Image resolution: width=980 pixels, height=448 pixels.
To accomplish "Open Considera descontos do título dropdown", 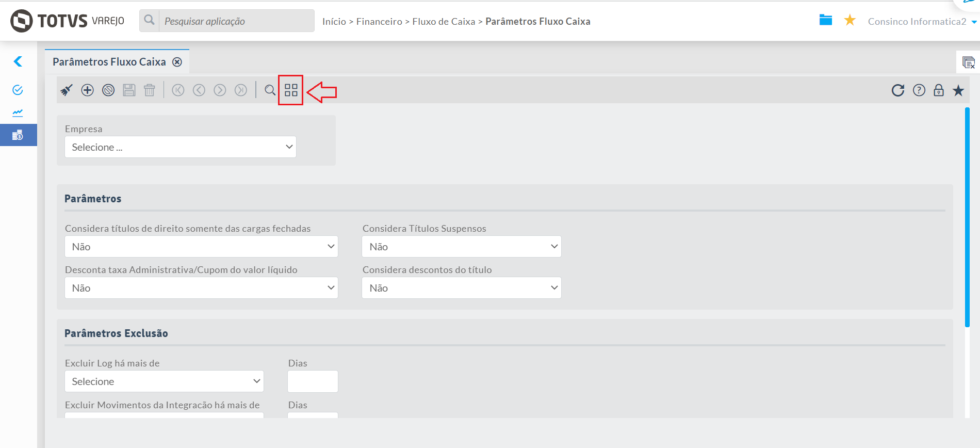I will (x=462, y=288).
